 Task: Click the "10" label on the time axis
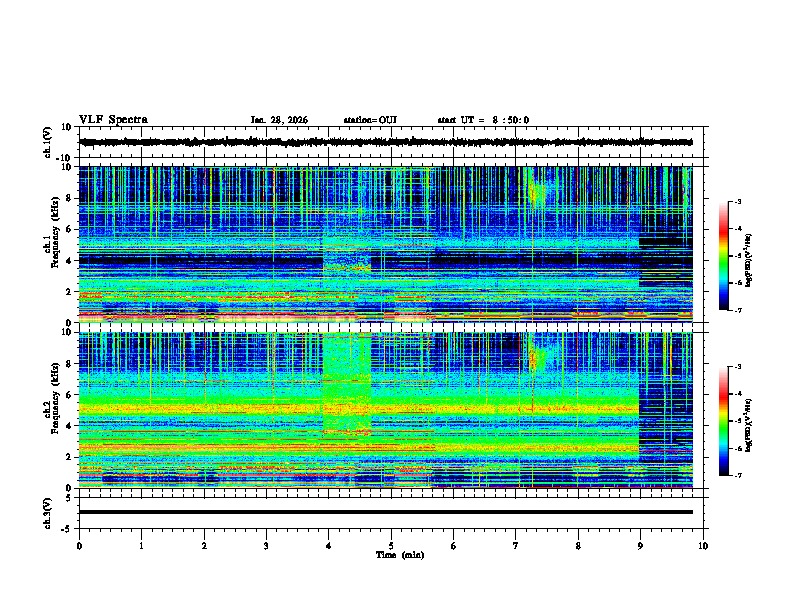(x=703, y=546)
